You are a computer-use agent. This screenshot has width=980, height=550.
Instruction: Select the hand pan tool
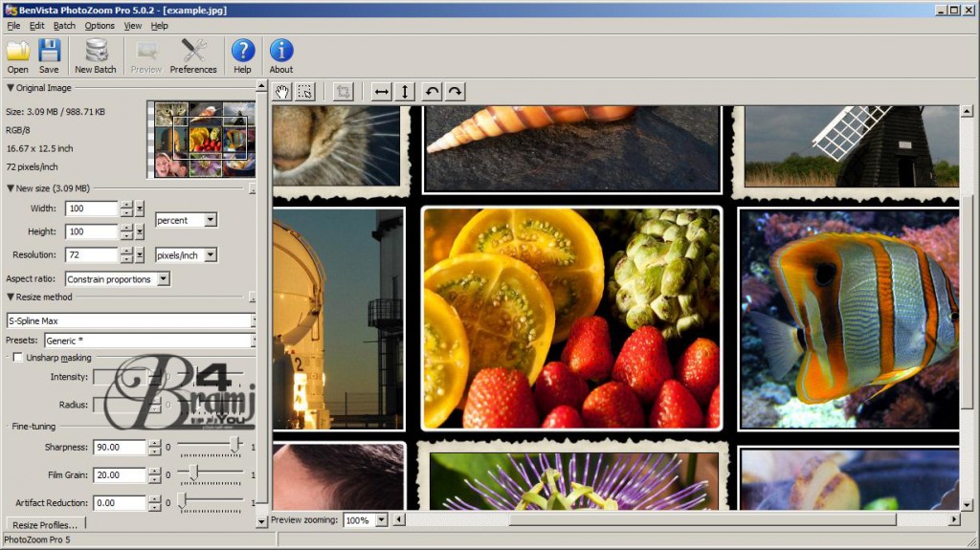point(282,92)
